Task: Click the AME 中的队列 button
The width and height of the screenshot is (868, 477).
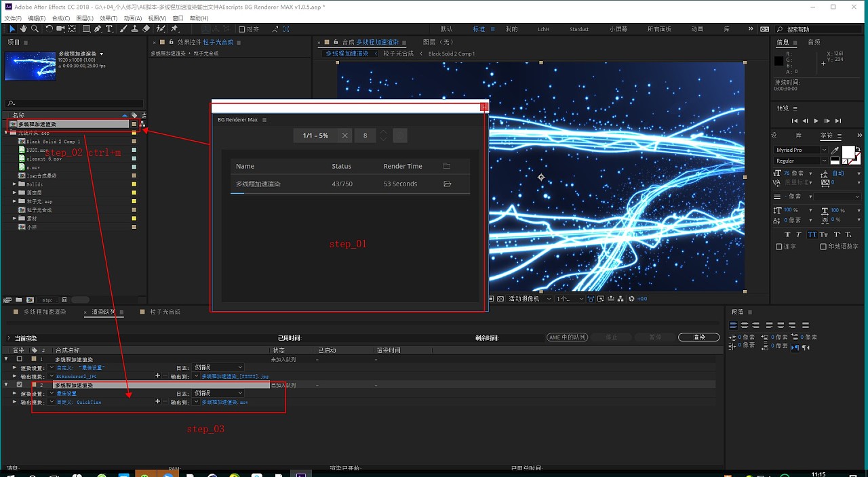Action: click(567, 337)
